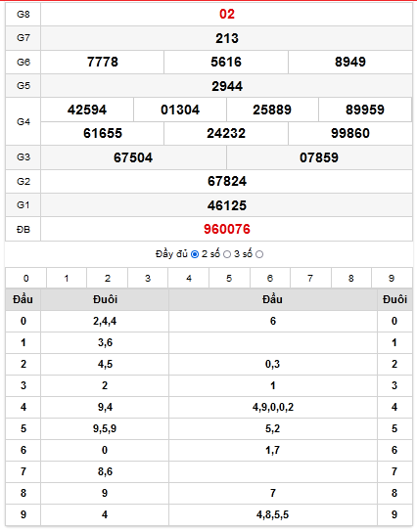Screen dimensions: 417x532
Task: Select digit 2 in the number filter row
Action: click(108, 278)
